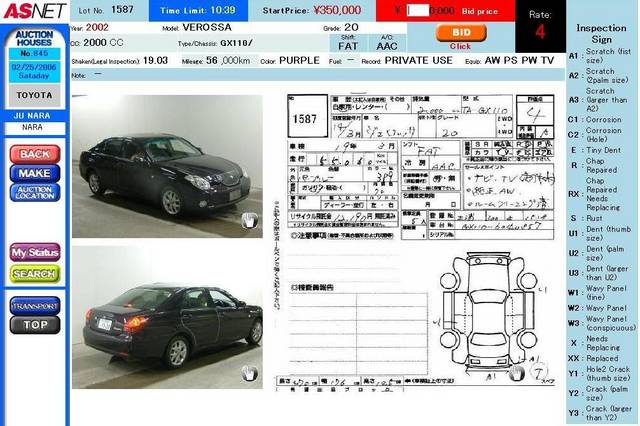Image resolution: width=640 pixels, height=426 pixels.
Task: Enlarge the rear view car photo
Action: [167, 317]
